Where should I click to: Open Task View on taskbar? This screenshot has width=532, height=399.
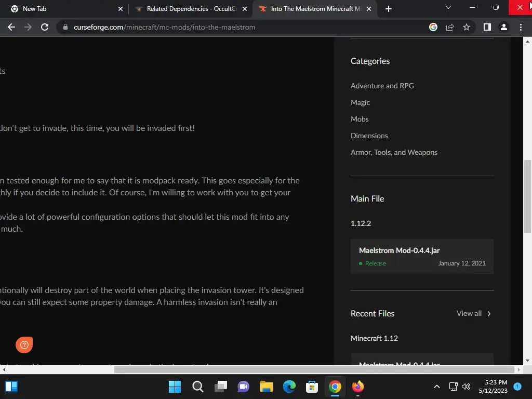[220, 387]
